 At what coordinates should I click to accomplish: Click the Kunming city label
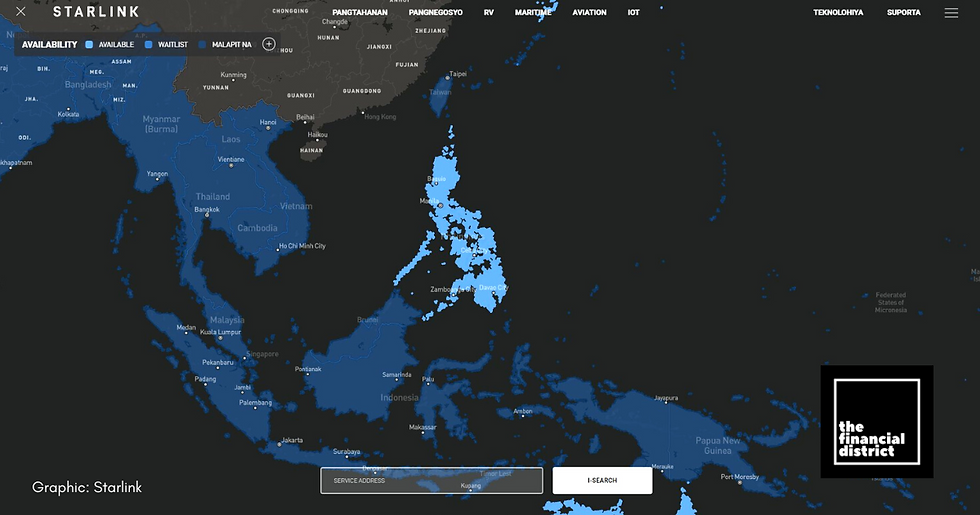pos(233,75)
